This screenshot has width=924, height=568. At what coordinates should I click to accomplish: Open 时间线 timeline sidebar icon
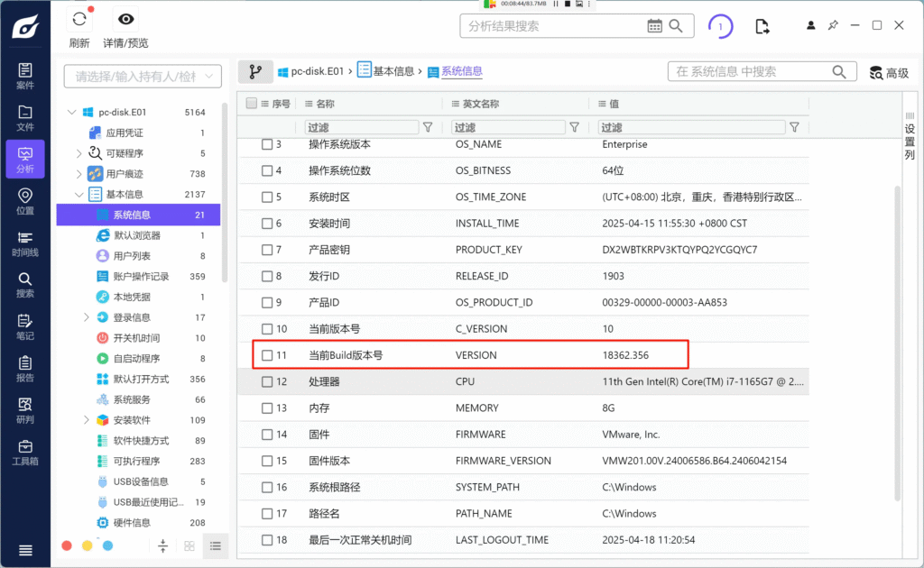[25, 243]
